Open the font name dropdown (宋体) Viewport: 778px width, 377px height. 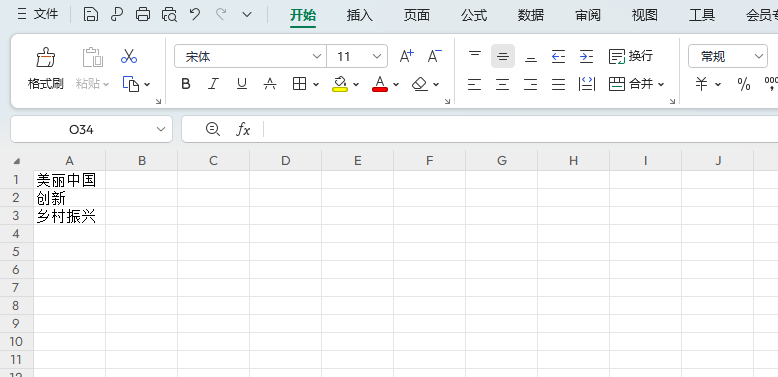click(317, 57)
